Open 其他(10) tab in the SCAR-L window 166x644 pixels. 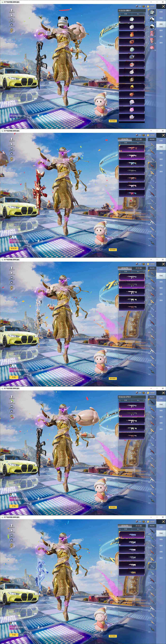click(x=139, y=139)
